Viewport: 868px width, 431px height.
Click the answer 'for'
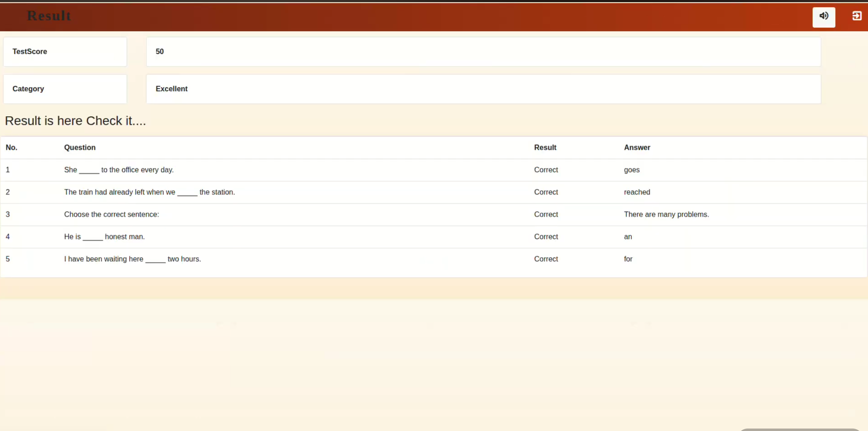628,259
